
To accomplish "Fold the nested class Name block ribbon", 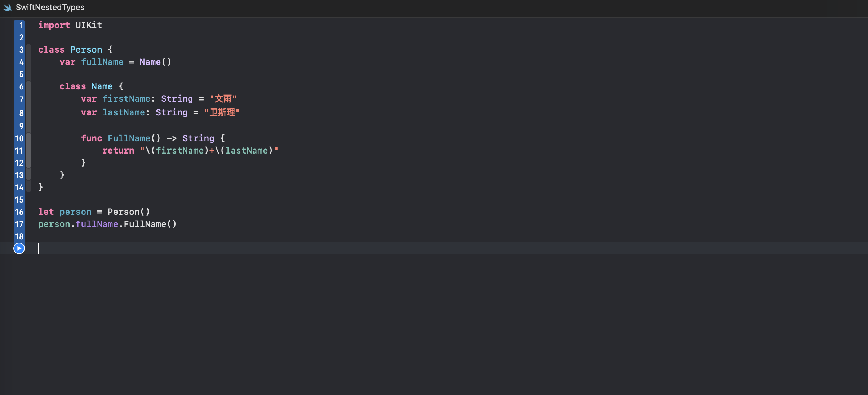I will [x=28, y=108].
